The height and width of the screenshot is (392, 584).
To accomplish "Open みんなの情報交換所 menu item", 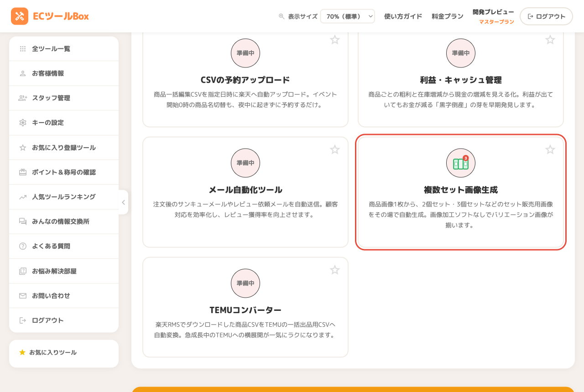I will (x=64, y=222).
